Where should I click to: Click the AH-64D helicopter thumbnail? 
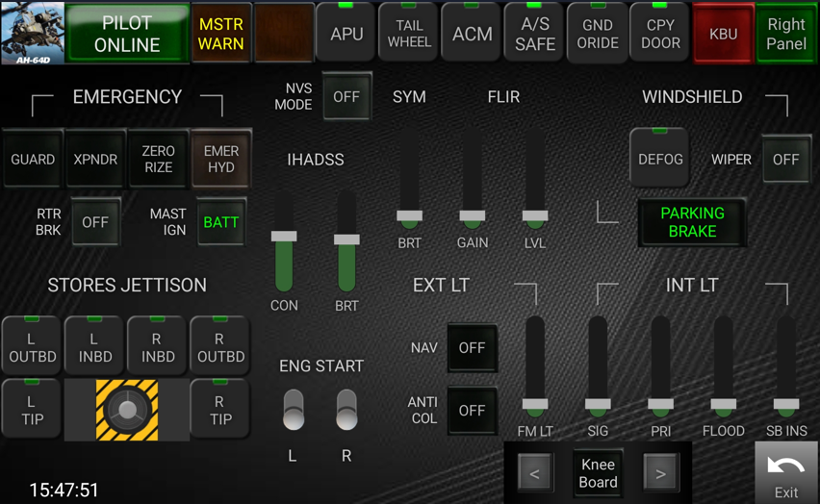tap(33, 33)
